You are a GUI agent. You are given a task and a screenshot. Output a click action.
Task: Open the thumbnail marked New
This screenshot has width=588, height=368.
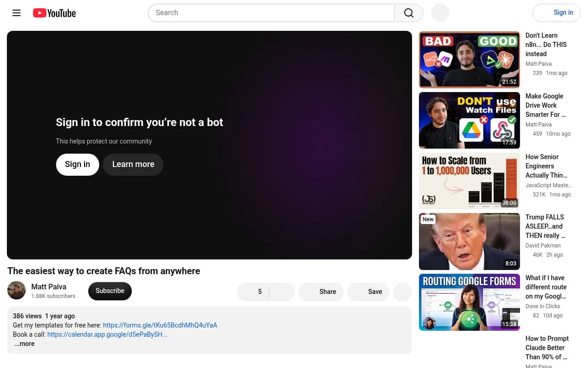(469, 241)
